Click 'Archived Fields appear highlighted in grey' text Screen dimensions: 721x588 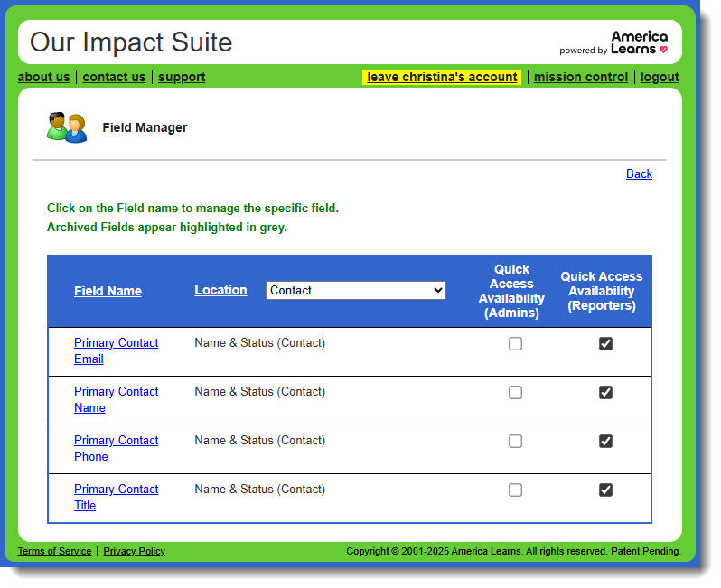click(x=166, y=227)
